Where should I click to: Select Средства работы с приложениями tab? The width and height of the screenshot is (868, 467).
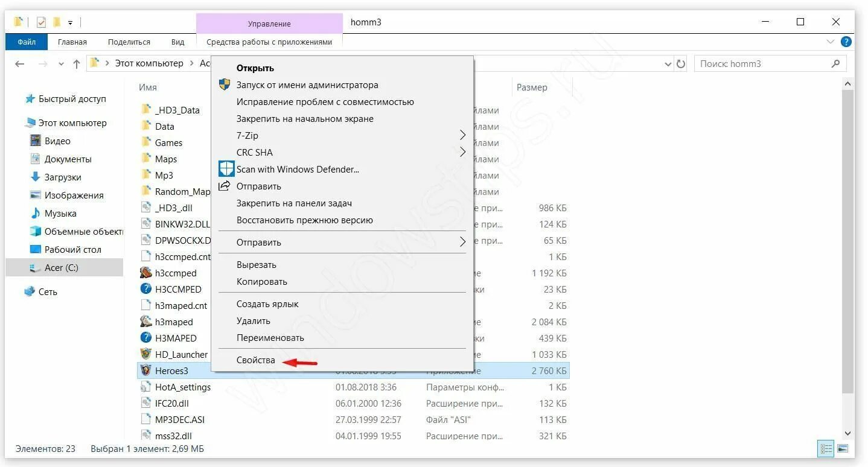269,42
